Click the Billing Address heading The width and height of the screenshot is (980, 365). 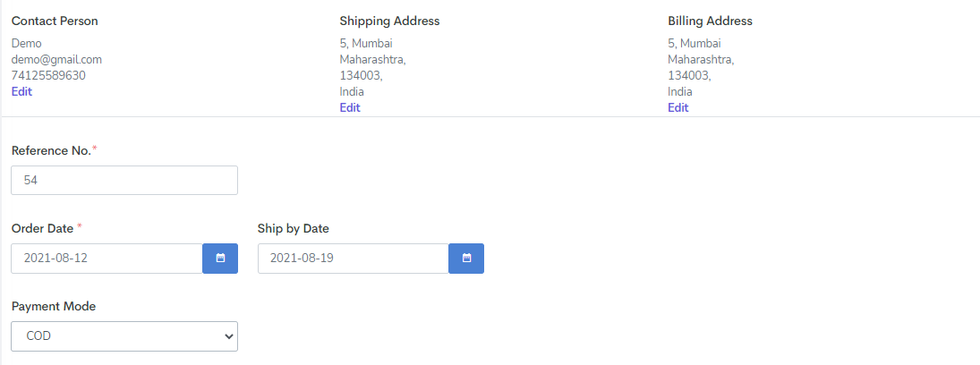(x=710, y=21)
